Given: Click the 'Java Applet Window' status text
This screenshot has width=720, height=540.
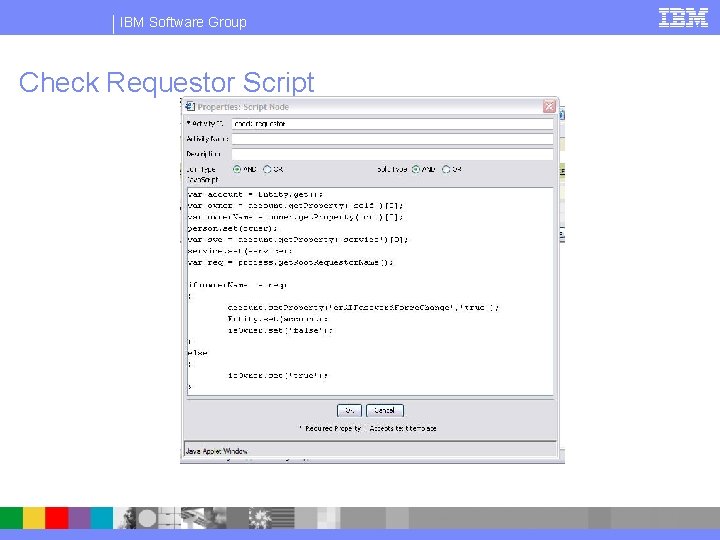Looking at the screenshot, I should (216, 451).
